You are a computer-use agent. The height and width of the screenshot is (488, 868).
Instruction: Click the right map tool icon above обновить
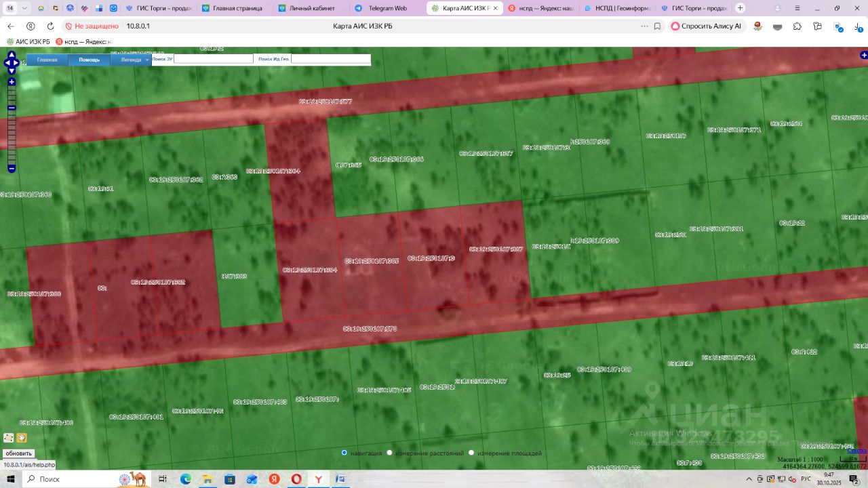(22, 438)
